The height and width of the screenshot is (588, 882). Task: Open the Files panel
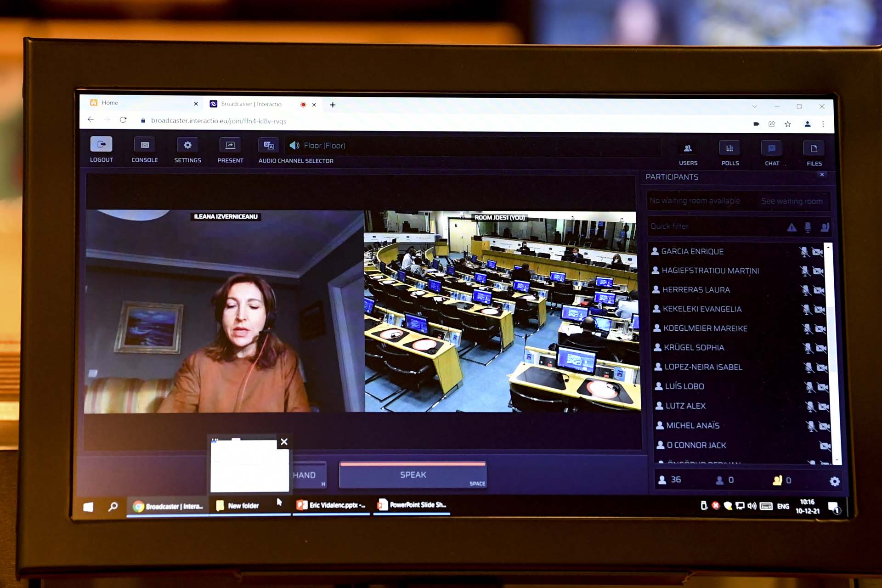coord(814,149)
